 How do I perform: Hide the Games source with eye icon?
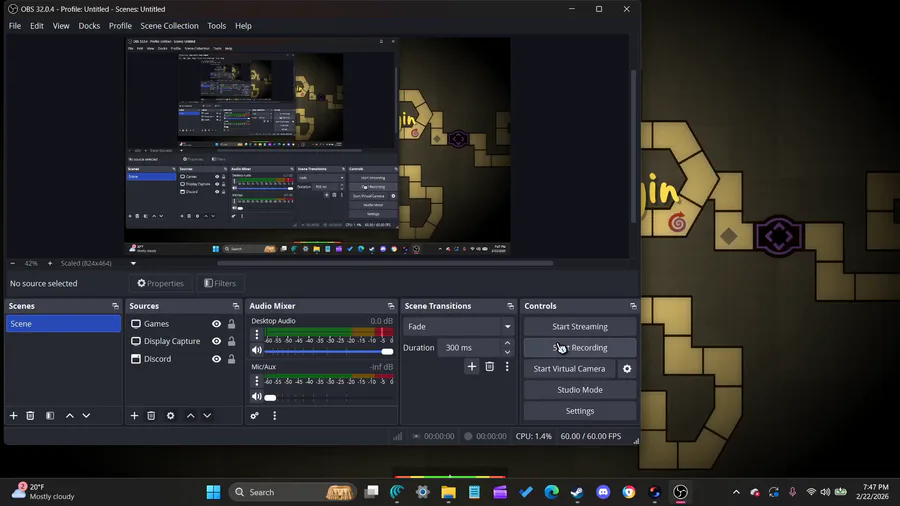216,324
